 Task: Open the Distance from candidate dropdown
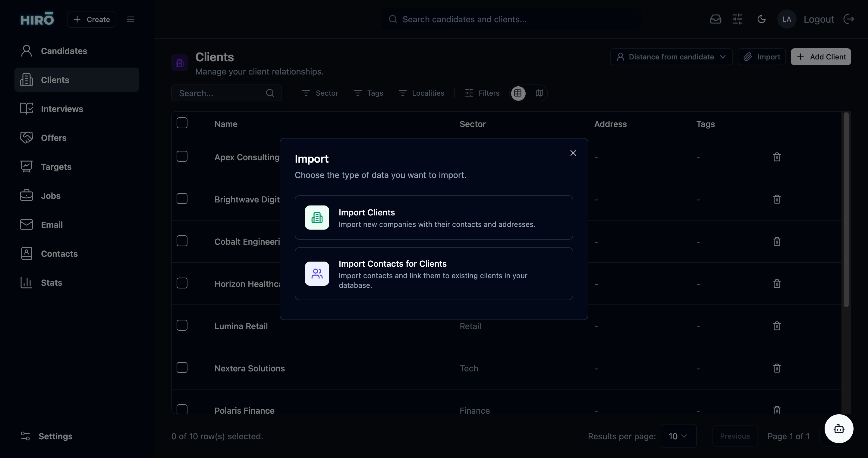[671, 57]
